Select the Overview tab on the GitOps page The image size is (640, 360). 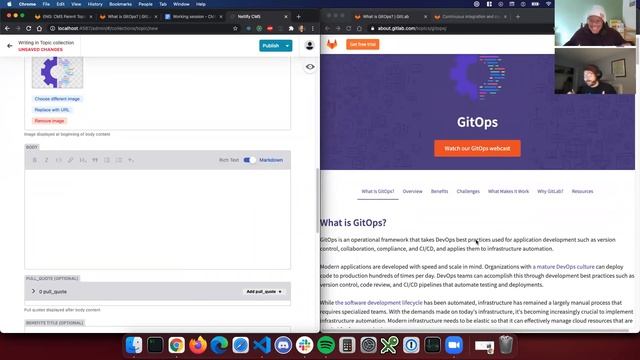point(412,191)
